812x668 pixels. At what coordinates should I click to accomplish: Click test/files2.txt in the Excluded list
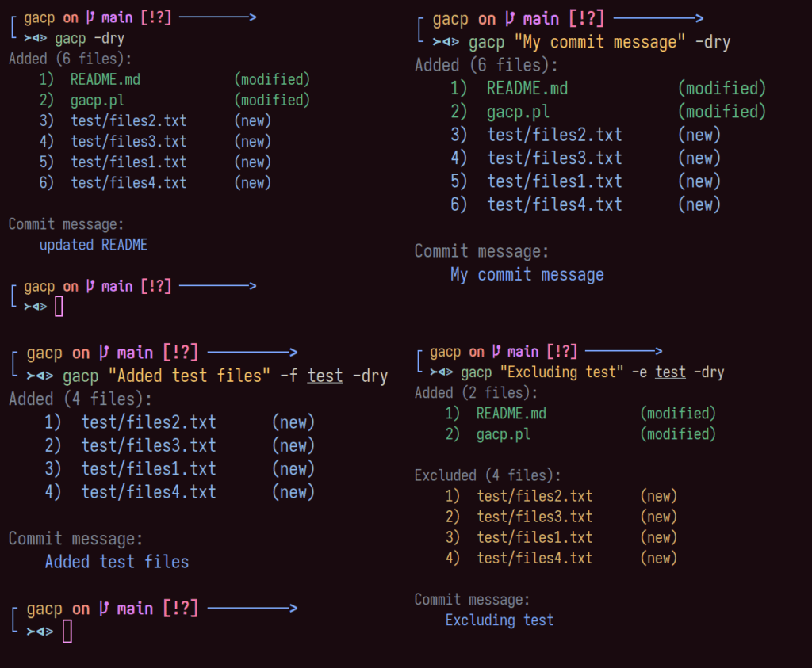(534, 496)
